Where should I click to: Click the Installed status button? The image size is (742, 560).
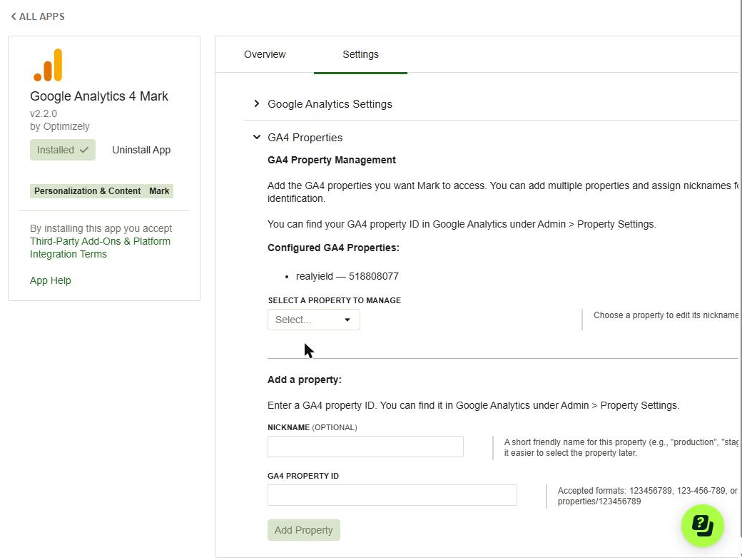tap(63, 150)
